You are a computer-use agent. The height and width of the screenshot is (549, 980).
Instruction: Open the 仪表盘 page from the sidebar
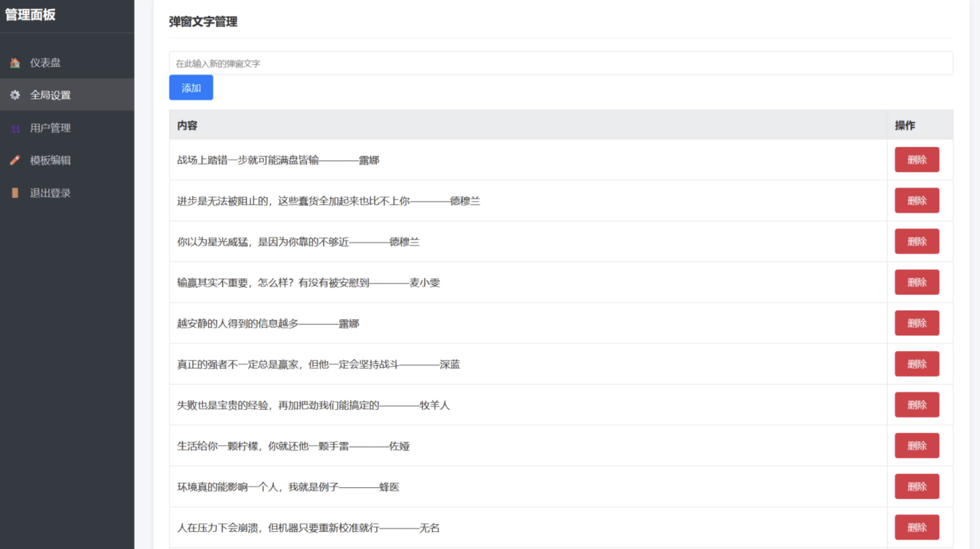click(x=46, y=63)
